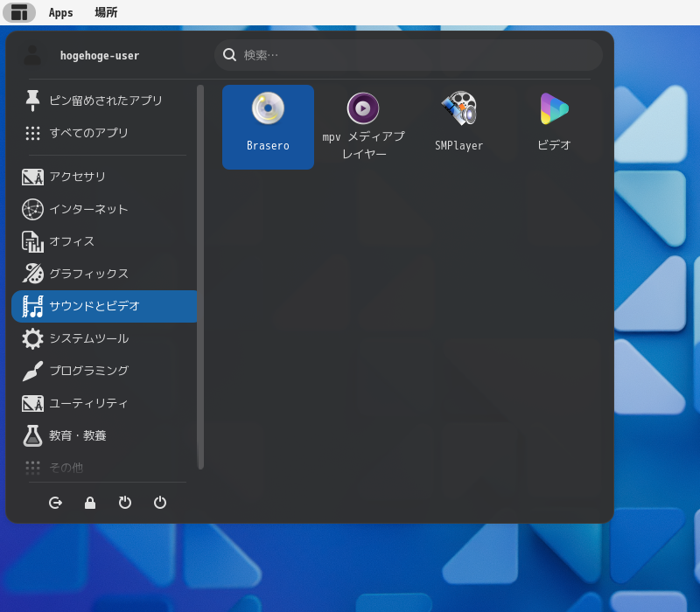
Task: Choose the グラフィックス category
Action: pyautogui.click(x=104, y=274)
